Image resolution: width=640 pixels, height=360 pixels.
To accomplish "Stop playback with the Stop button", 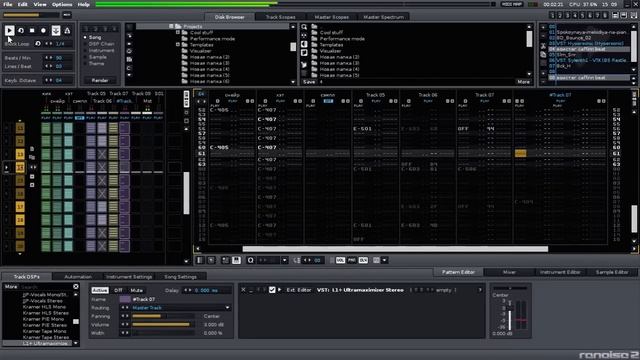I will [x=32, y=30].
